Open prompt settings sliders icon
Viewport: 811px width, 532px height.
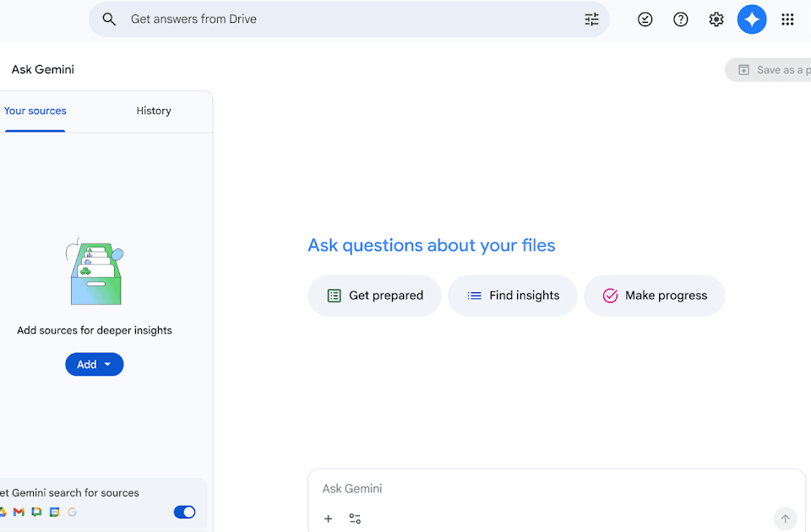pyautogui.click(x=355, y=518)
